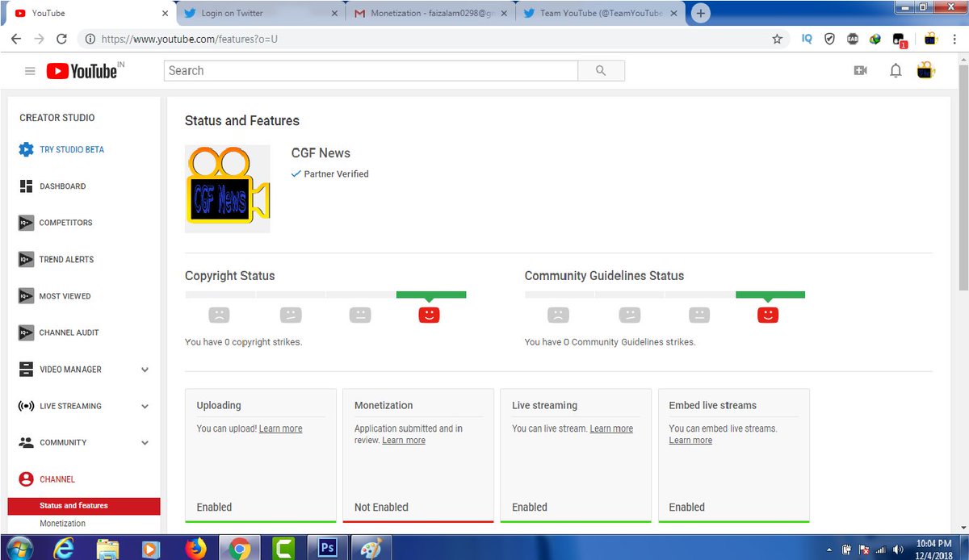
Task: Click the green Copyright Status progress bar
Action: 431,295
